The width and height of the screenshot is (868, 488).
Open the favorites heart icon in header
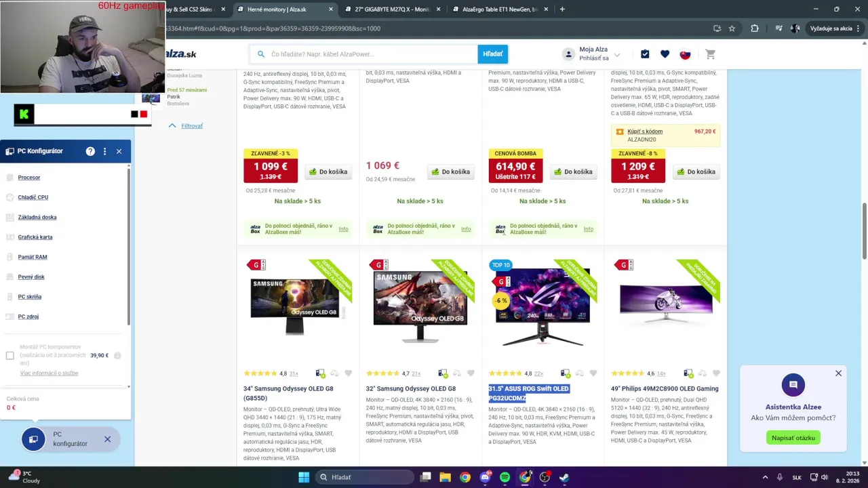click(665, 54)
